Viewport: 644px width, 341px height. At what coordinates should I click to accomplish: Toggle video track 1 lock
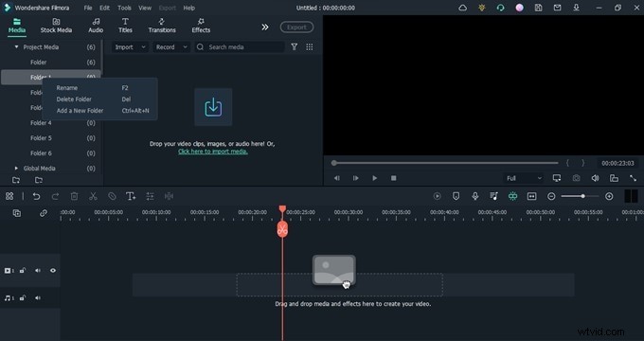click(23, 270)
